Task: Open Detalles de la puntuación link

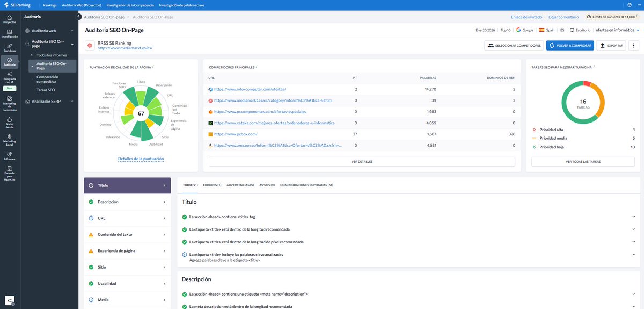Action: (x=141, y=159)
